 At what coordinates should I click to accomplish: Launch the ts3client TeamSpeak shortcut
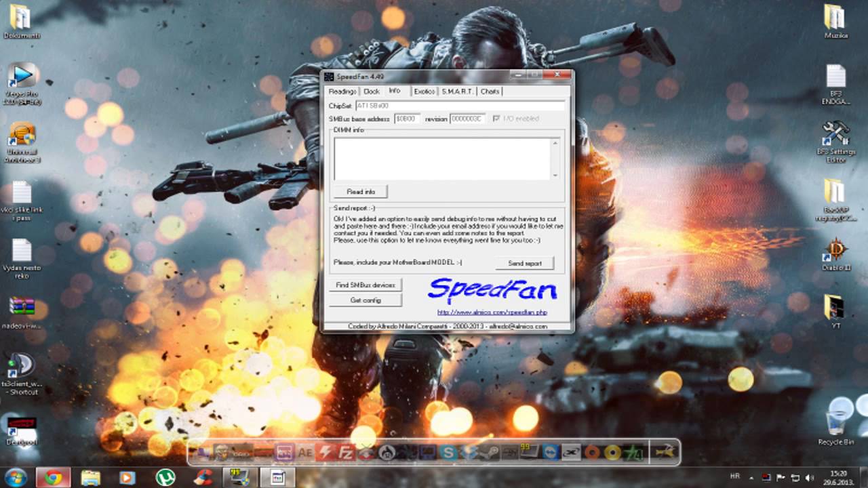(22, 374)
